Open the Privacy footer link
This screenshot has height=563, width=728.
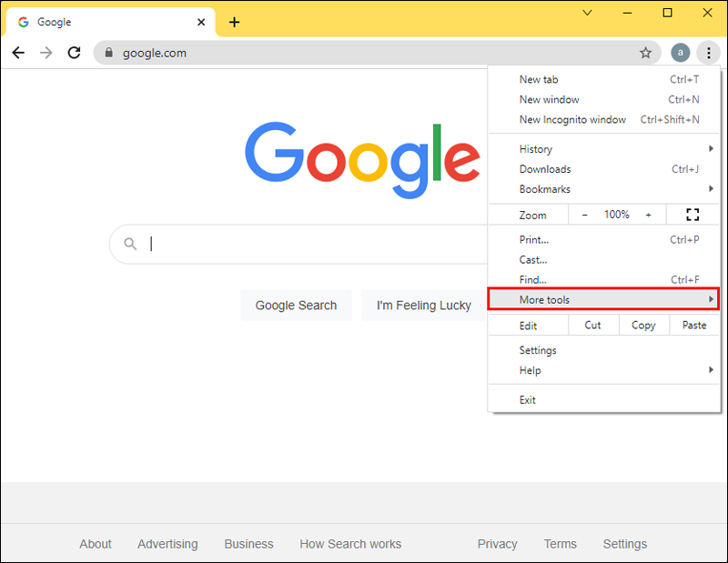(x=497, y=544)
